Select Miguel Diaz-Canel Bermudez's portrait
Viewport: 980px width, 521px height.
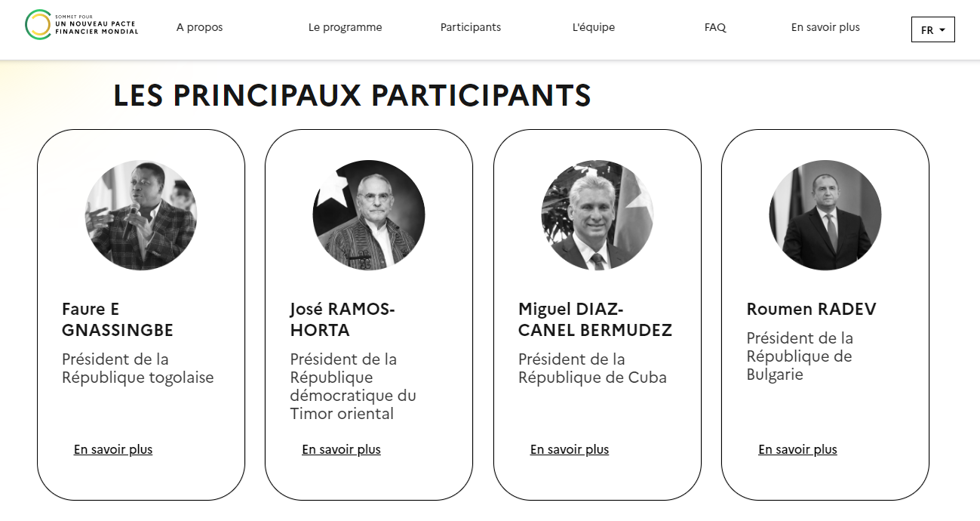pos(598,215)
